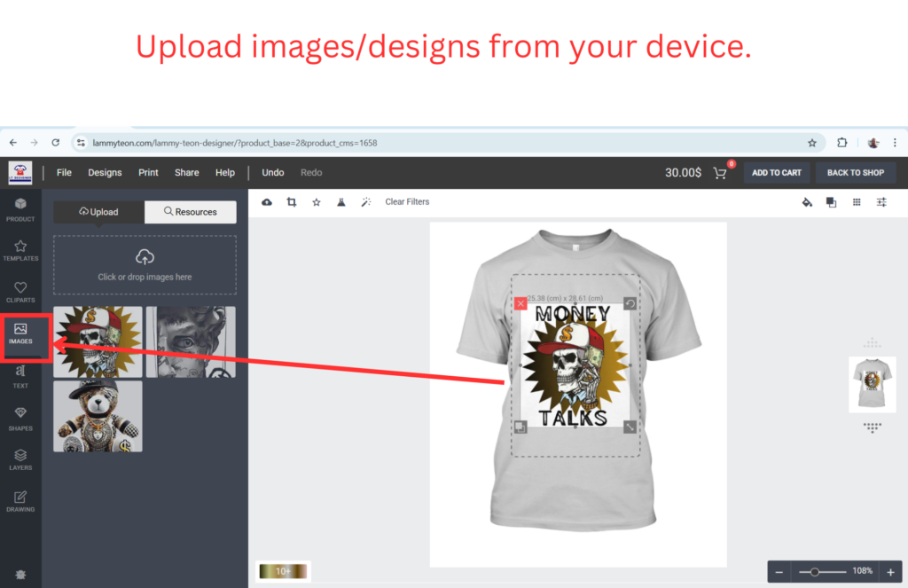908x588 pixels.
Task: Open the Layers panel
Action: (20, 460)
